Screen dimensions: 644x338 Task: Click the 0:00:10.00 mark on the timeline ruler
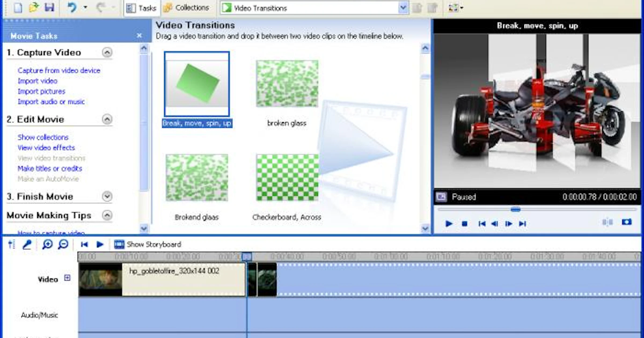131,257
